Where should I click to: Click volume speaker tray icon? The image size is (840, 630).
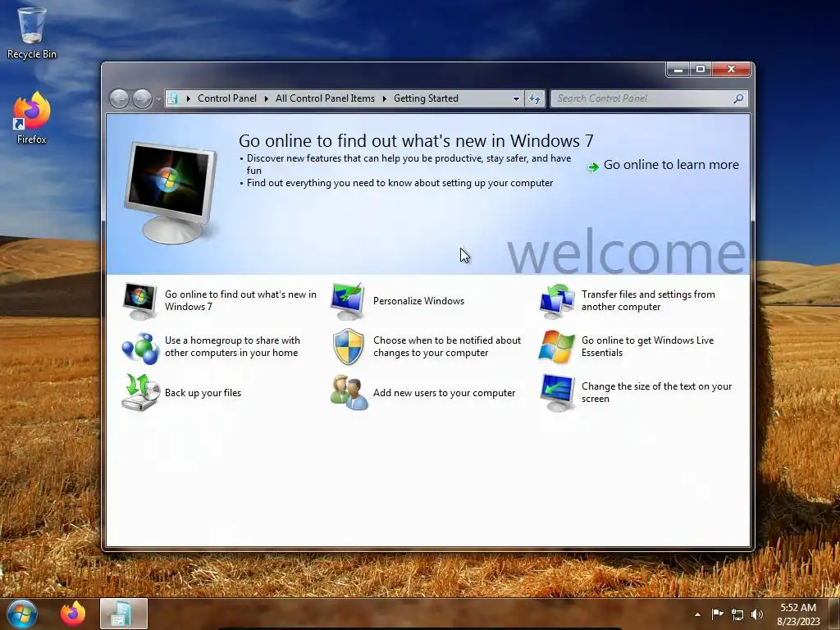coord(757,614)
